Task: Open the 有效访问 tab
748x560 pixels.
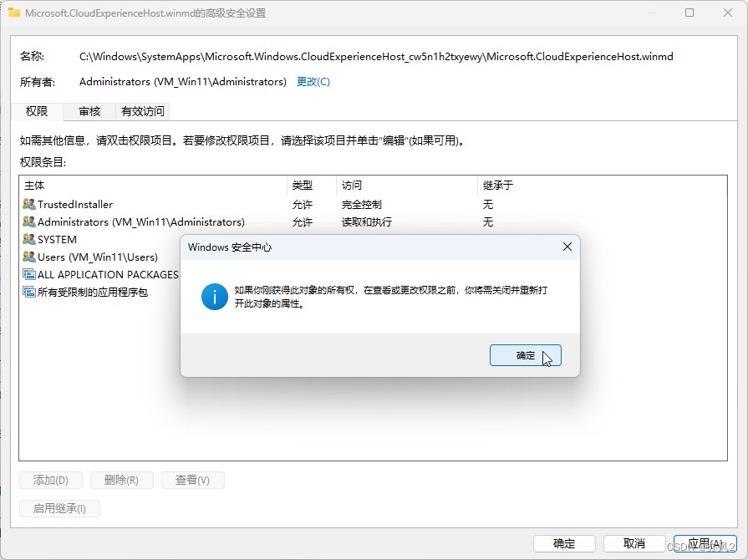Action: [143, 112]
